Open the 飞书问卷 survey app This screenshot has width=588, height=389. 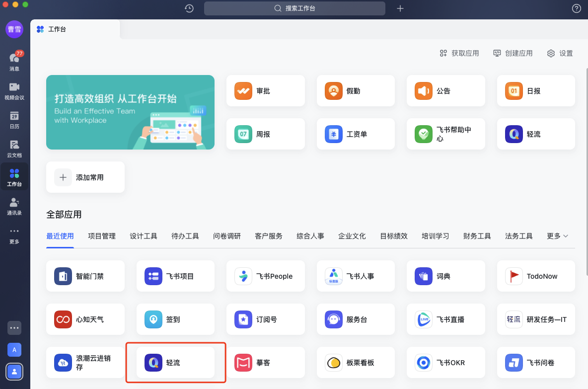pyautogui.click(x=536, y=362)
